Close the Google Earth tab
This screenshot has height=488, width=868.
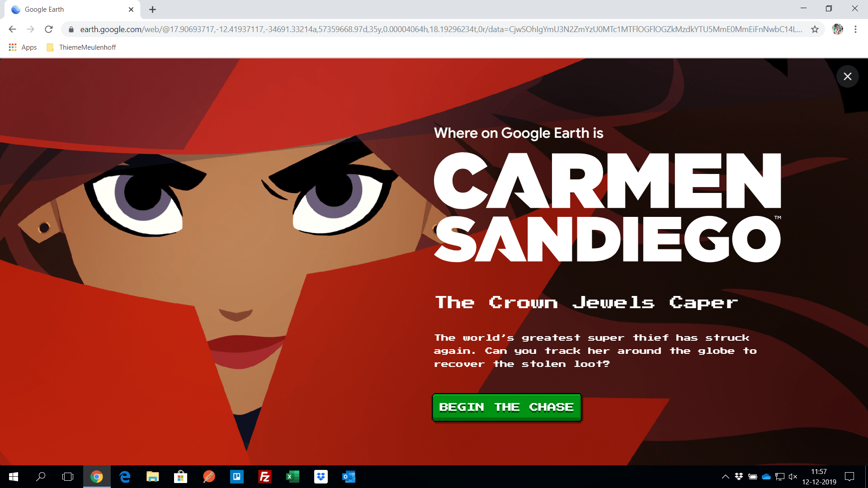131,9
